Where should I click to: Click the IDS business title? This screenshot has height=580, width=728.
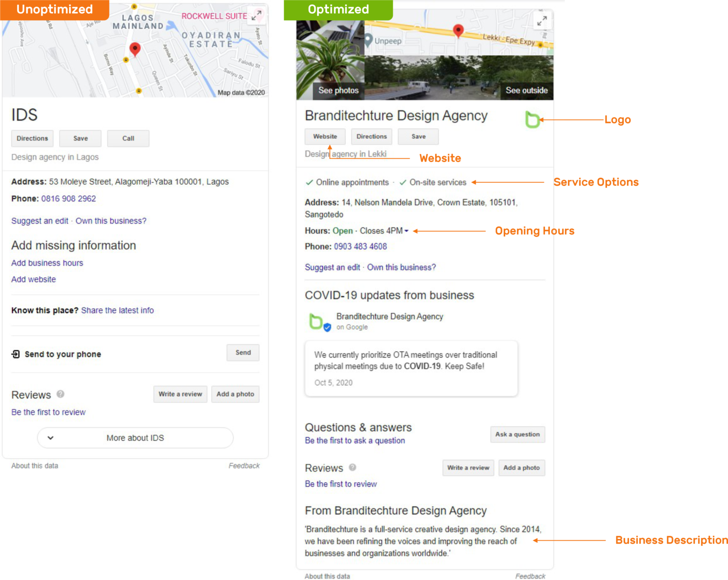coord(24,115)
